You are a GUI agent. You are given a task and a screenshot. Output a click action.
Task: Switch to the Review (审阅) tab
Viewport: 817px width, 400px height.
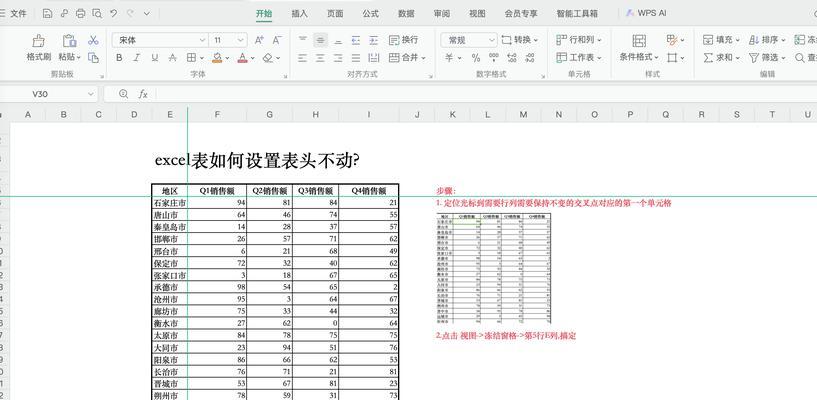pos(441,14)
